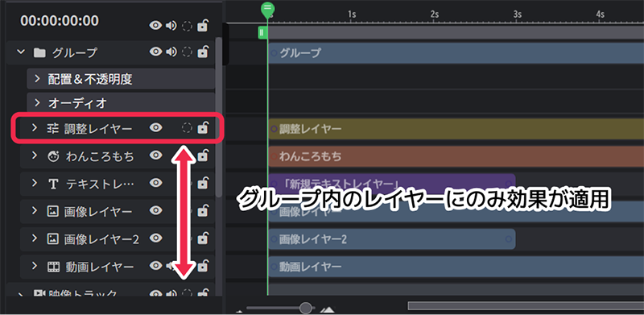The height and width of the screenshot is (315, 644).
Task: Click the グループ folder icon
Action: tap(39, 53)
